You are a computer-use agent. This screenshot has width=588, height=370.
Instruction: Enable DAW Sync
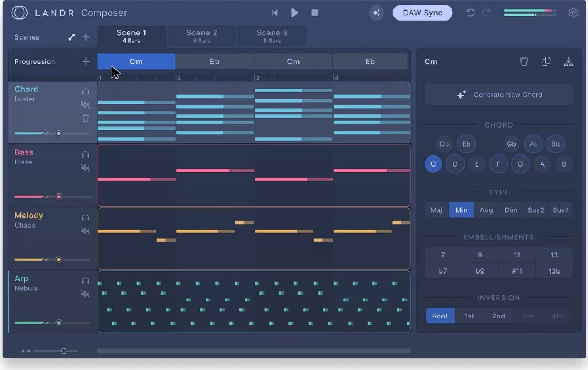[x=422, y=13]
